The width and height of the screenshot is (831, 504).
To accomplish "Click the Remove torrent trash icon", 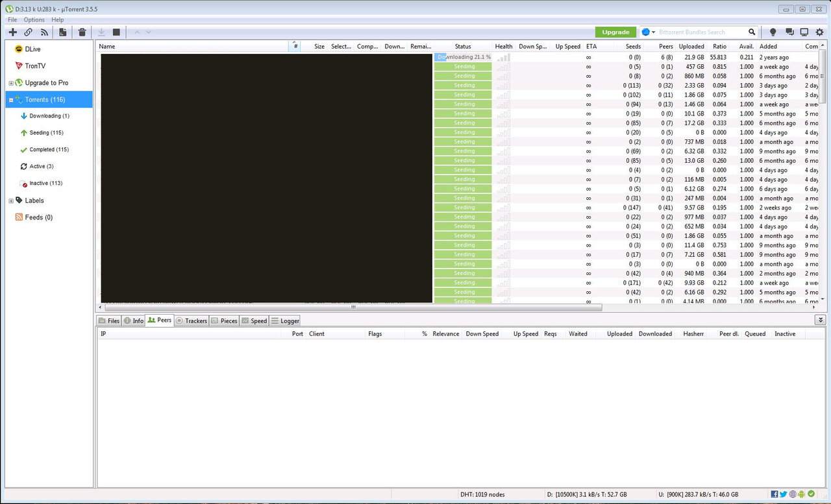I will tap(82, 32).
